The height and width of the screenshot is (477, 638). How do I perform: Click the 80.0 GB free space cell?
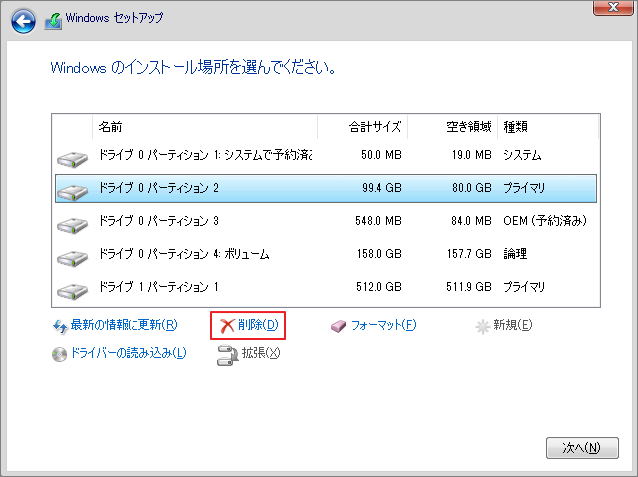pos(472,188)
